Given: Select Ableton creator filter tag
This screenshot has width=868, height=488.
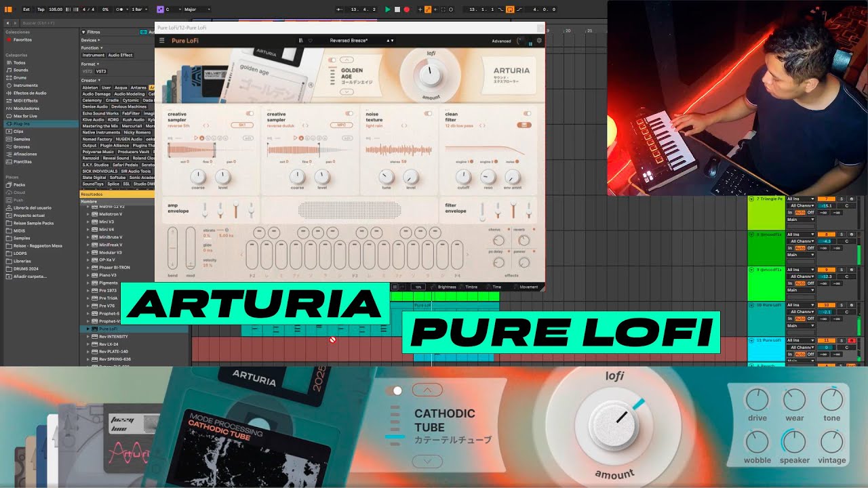Looking at the screenshot, I should [90, 87].
